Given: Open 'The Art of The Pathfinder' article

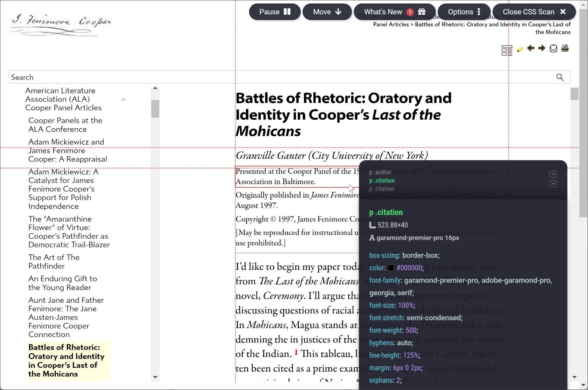Looking at the screenshot, I should click(x=54, y=262).
